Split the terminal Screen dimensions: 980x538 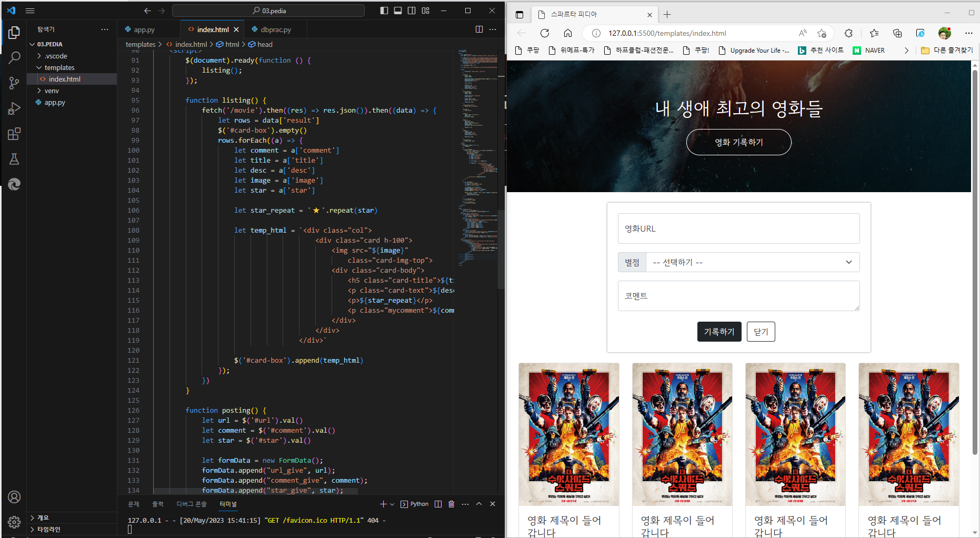[x=438, y=504]
